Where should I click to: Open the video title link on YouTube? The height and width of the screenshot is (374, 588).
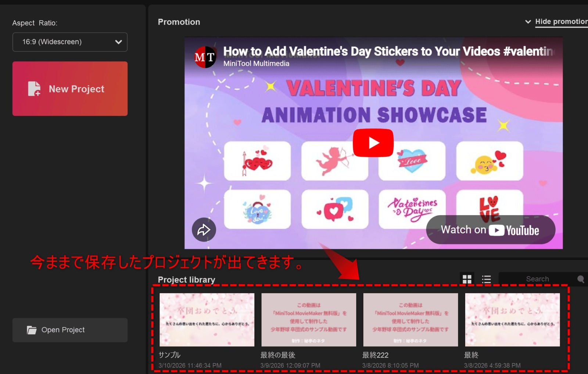388,51
